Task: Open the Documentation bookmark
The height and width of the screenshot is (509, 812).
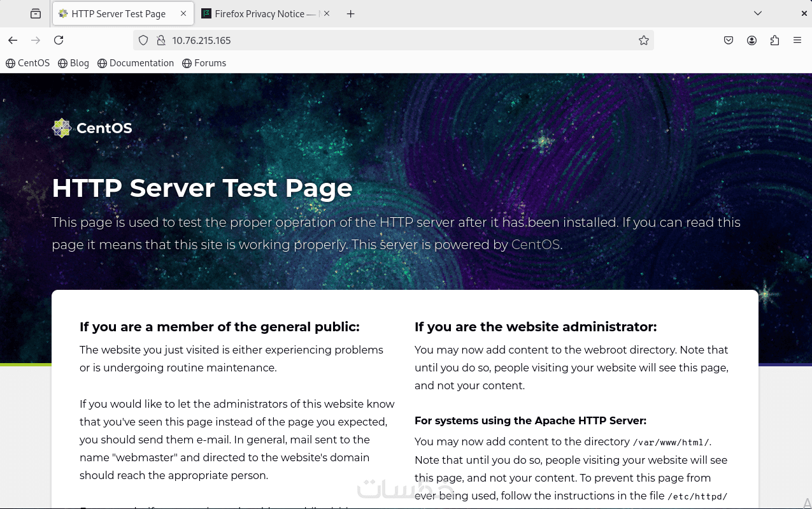Action: point(136,63)
